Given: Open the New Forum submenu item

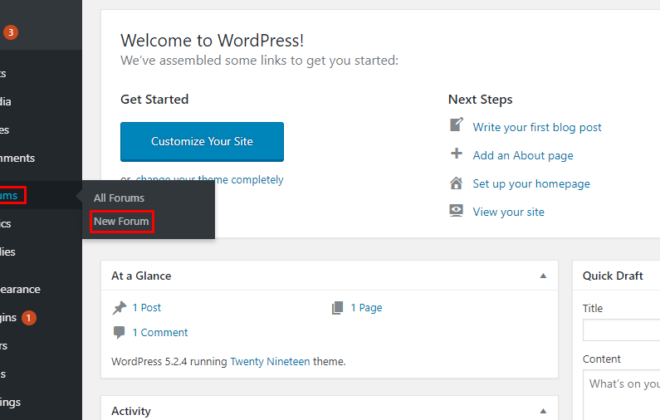Looking at the screenshot, I should pos(121,221).
